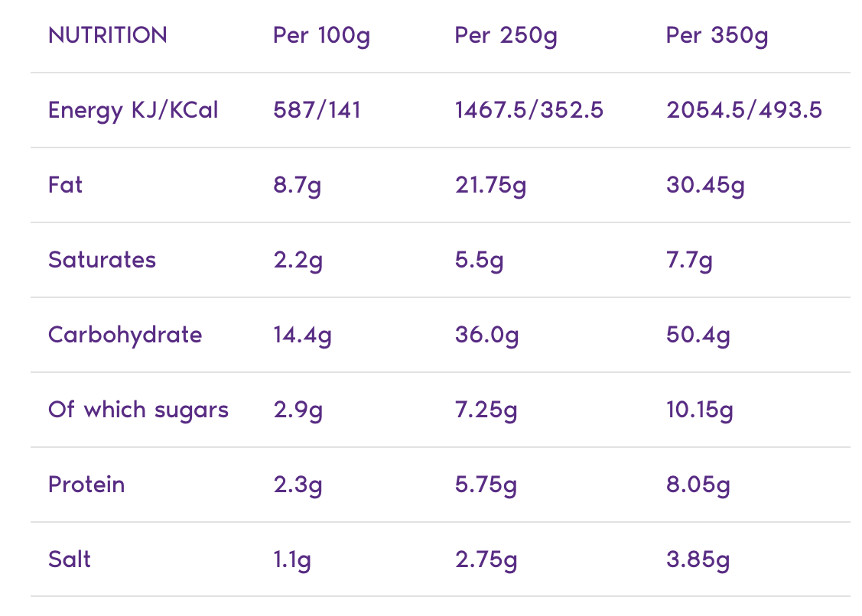Click the NUTRITION column header
This screenshot has height=616, width=862.
point(107,36)
